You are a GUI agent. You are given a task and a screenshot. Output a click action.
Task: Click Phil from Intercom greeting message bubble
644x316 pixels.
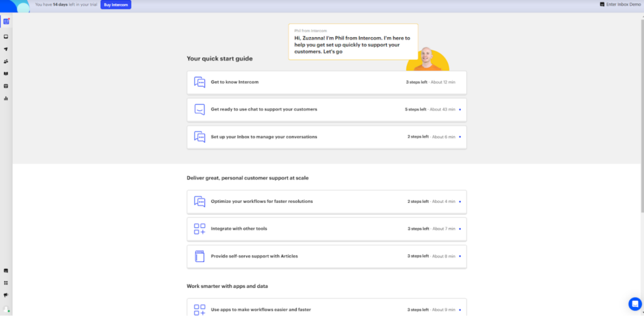coord(353,42)
